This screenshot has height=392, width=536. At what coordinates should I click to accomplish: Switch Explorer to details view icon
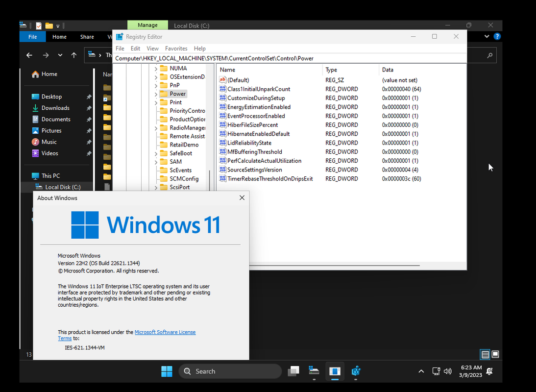(485, 354)
